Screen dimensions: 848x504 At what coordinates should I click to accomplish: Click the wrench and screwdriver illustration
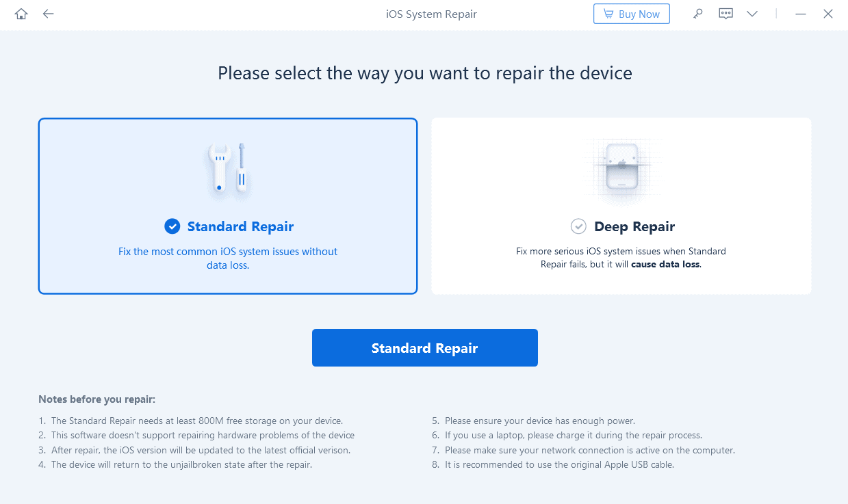point(228,170)
